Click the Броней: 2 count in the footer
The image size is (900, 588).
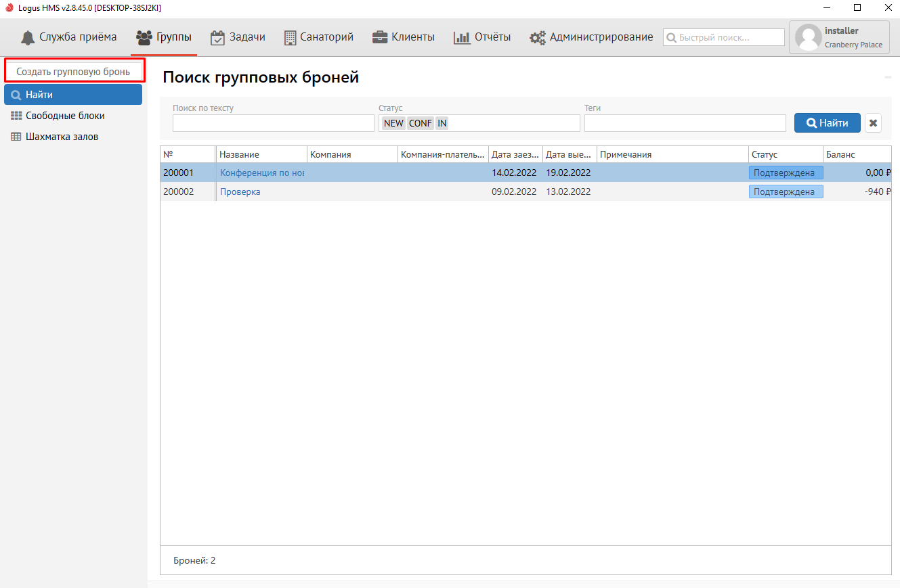point(194,560)
